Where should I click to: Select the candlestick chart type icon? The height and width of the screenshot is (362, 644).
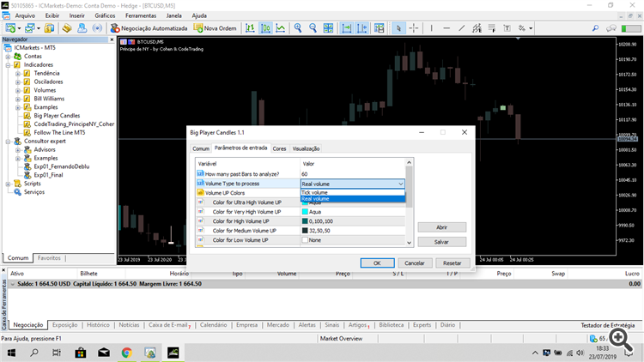click(x=265, y=28)
